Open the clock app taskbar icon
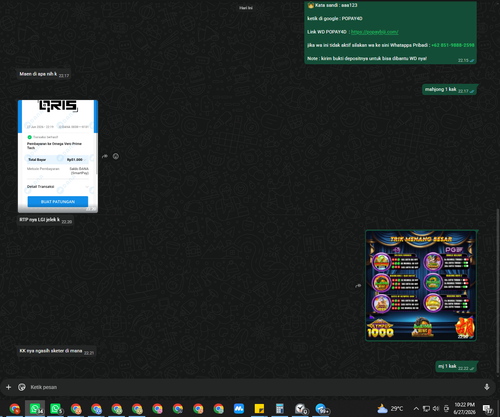The image size is (500, 417). point(300,409)
